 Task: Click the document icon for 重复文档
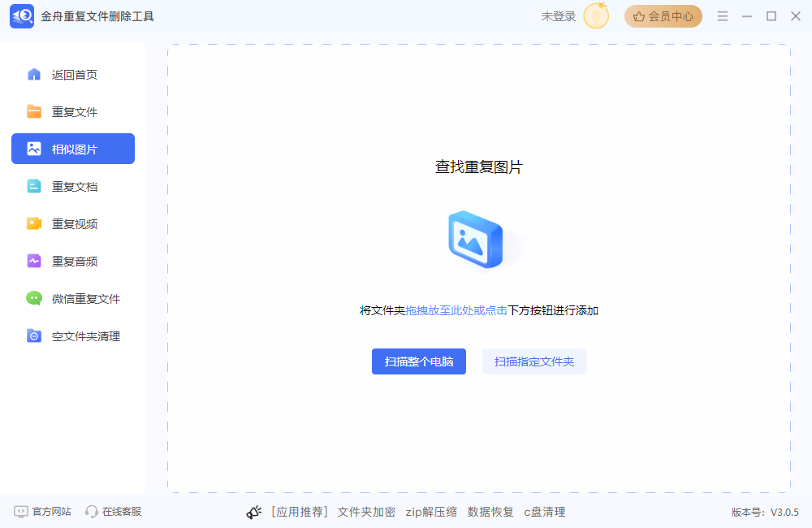pos(33,186)
